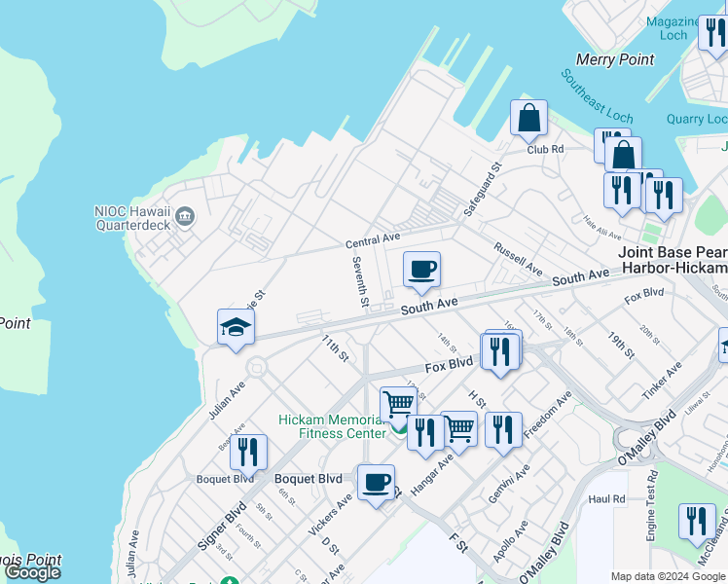The height and width of the screenshot is (584, 728).
Task: Click the H St street label
Action: pos(477,399)
